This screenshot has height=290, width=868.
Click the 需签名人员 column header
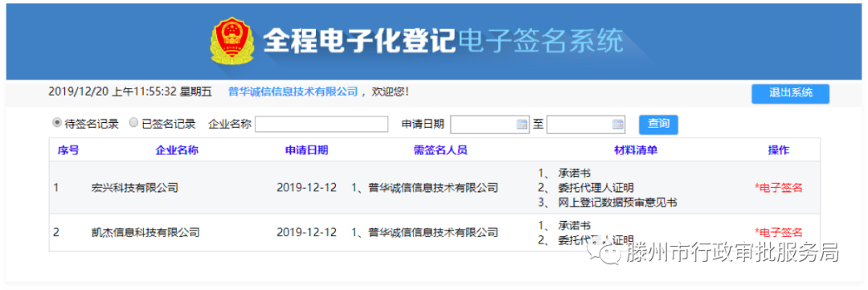[440, 150]
